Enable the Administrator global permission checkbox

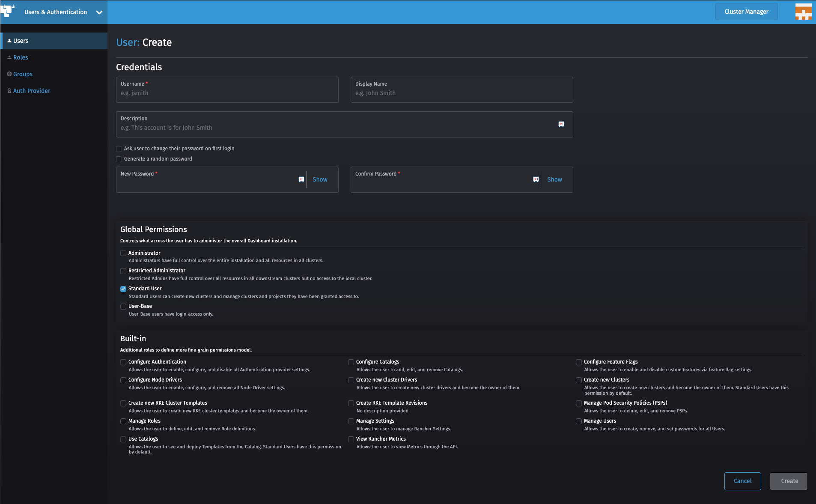click(123, 253)
